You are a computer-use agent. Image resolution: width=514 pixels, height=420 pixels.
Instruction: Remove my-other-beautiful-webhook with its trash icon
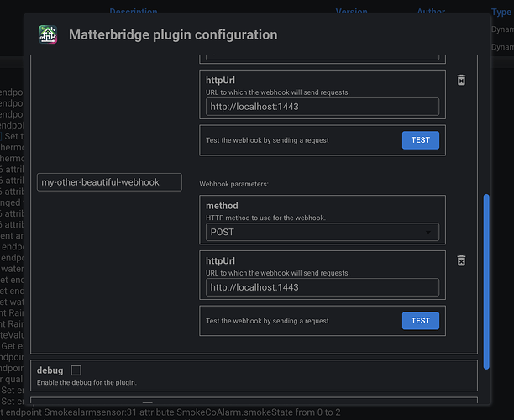point(461,261)
